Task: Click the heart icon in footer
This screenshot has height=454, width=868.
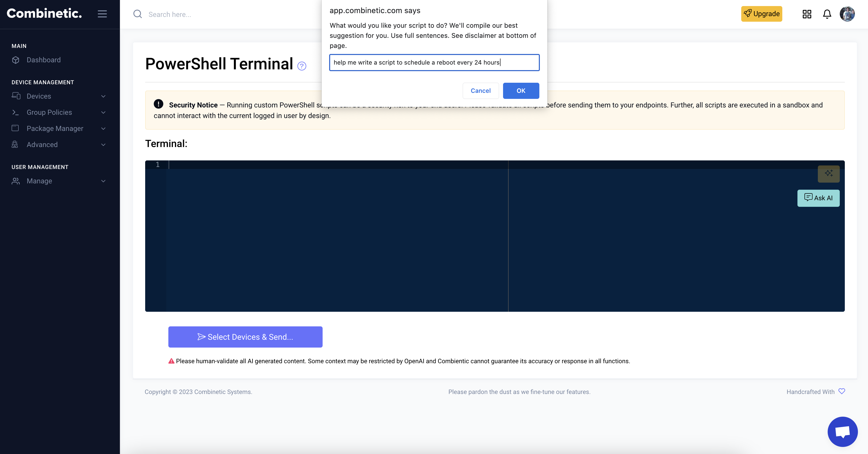Action: 842,391
